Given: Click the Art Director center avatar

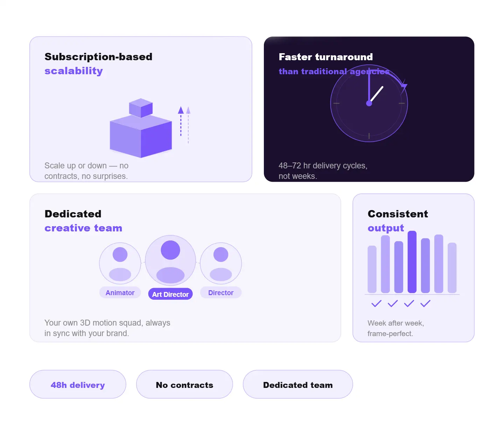Looking at the screenshot, I should pos(170,260).
